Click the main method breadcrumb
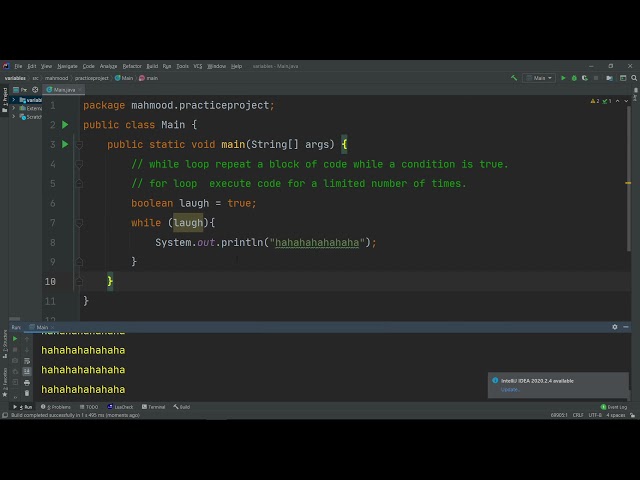The width and height of the screenshot is (640, 480). click(x=149, y=78)
